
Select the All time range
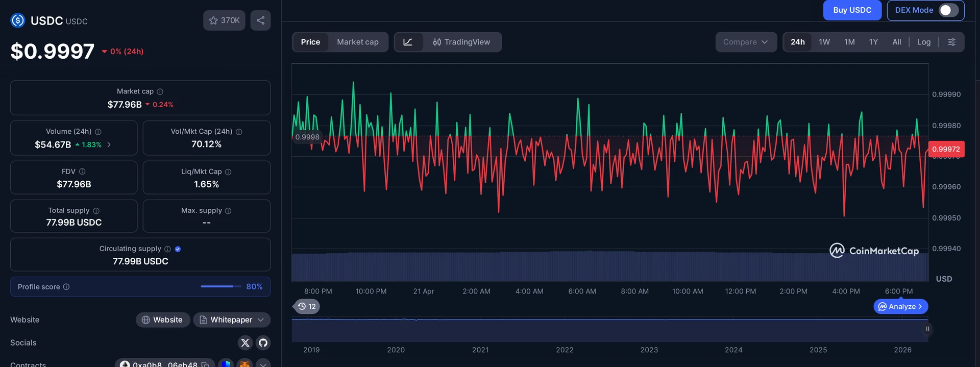click(x=897, y=42)
